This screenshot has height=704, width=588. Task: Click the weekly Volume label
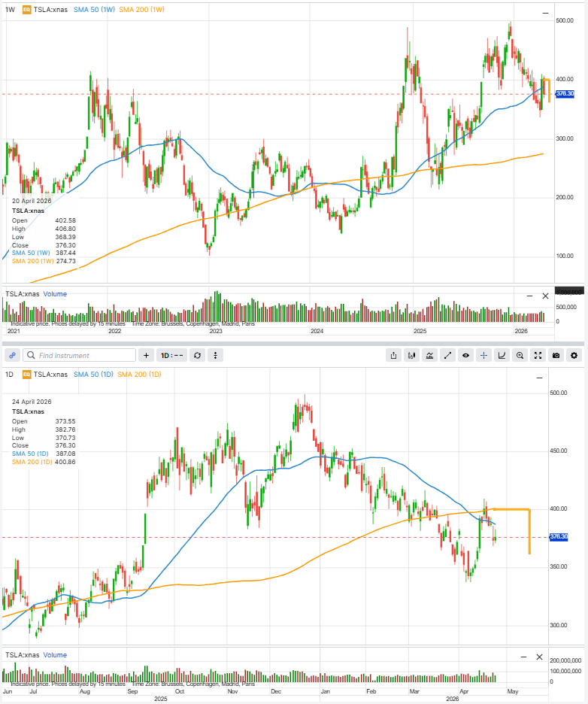point(55,293)
